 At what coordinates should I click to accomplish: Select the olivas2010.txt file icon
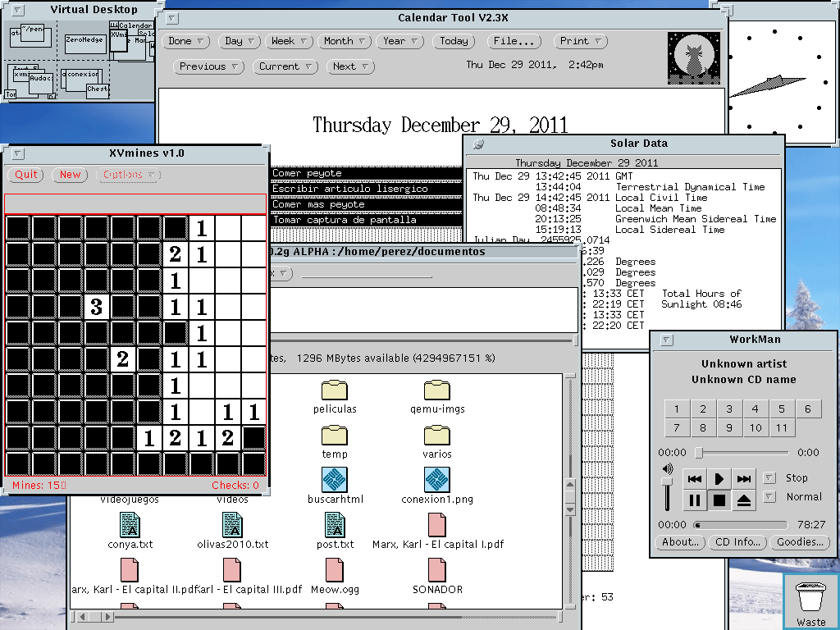232,525
